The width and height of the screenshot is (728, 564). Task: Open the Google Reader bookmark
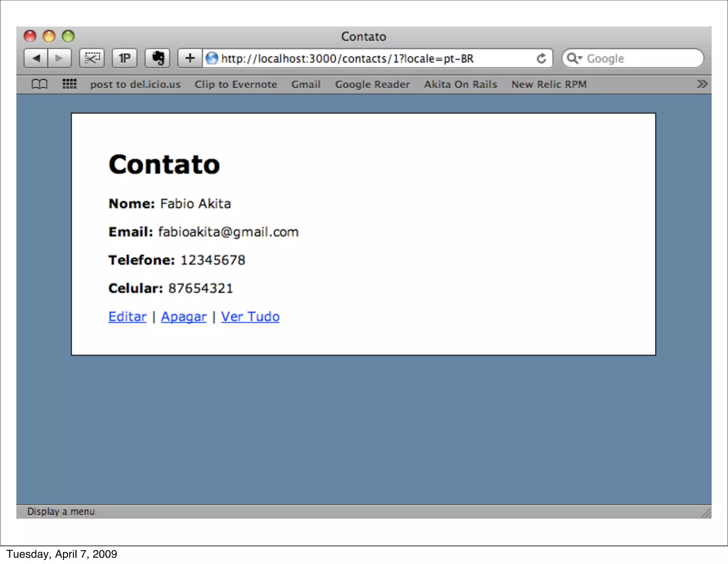[372, 85]
